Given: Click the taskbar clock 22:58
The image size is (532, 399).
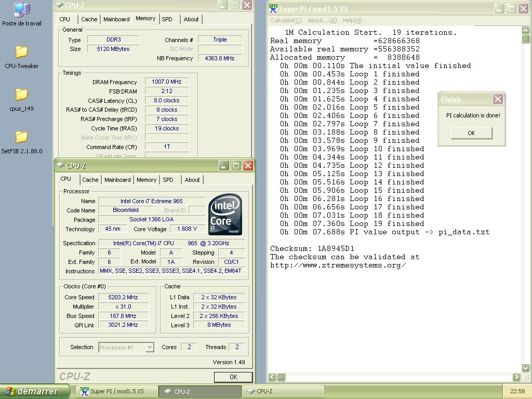Looking at the screenshot, I should 517,391.
